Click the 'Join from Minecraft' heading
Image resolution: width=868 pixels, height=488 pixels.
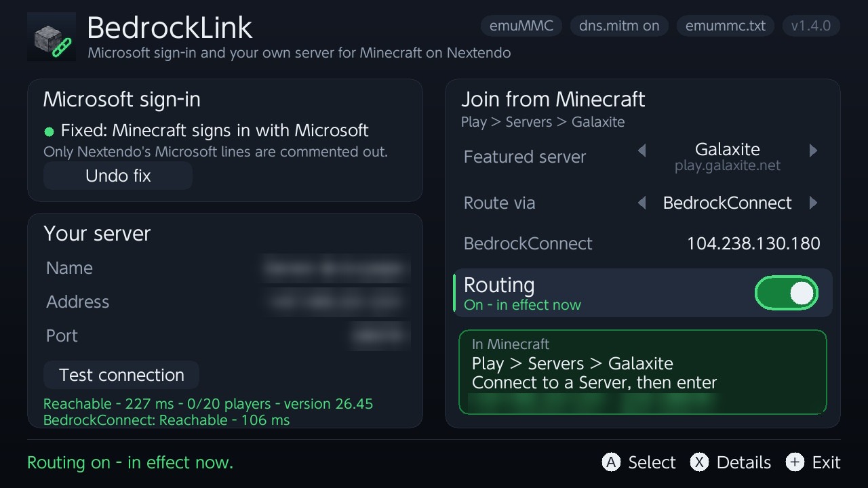point(553,100)
